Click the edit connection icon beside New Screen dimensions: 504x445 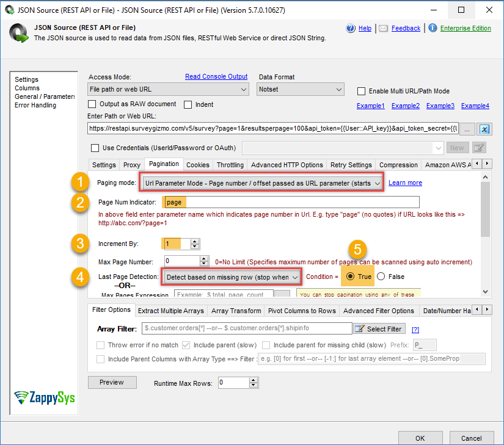479,148
